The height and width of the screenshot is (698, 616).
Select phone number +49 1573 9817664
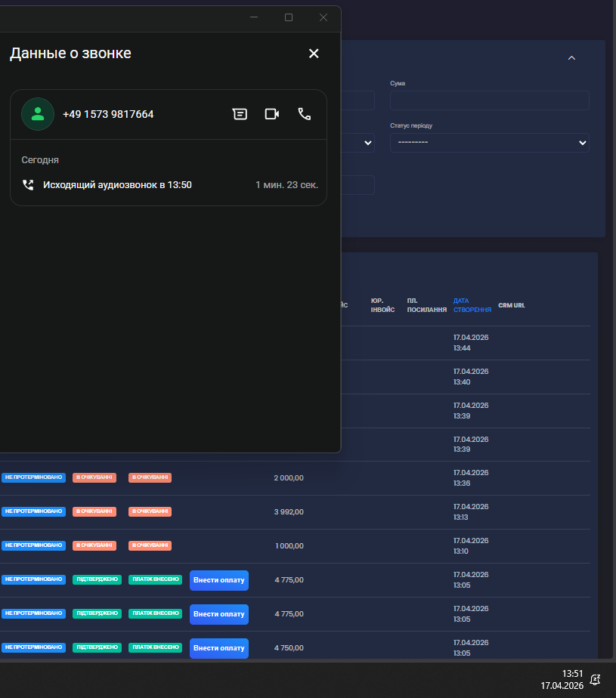pyautogui.click(x=108, y=114)
